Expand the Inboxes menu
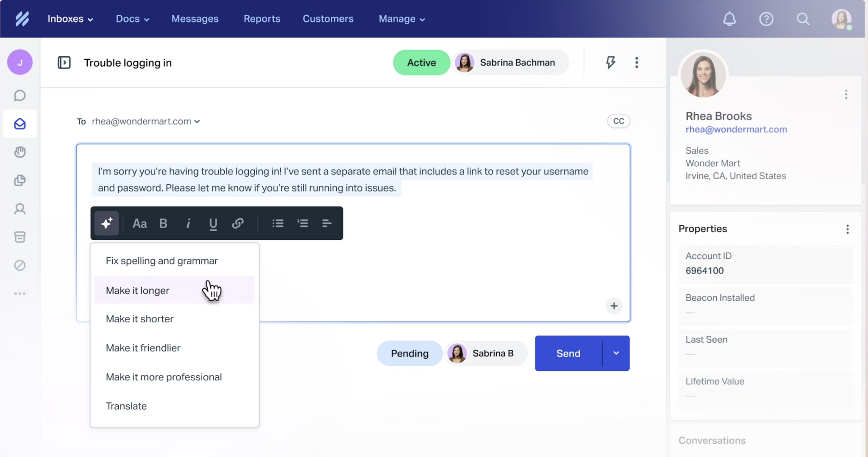This screenshot has width=868, height=457. point(70,19)
